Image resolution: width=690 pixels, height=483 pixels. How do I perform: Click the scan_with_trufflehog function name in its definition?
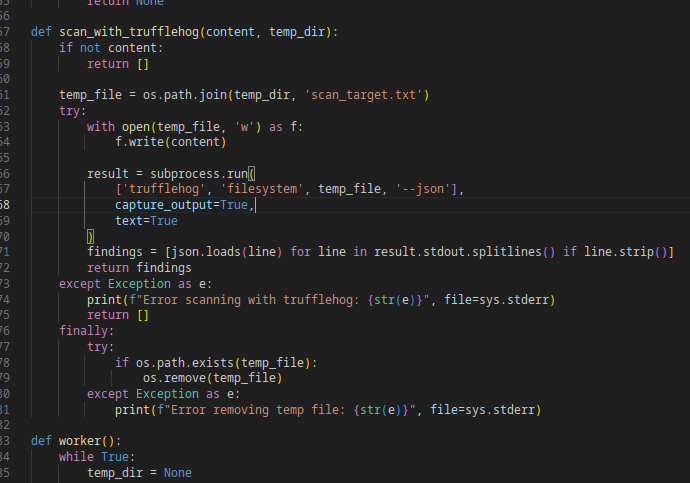click(129, 32)
